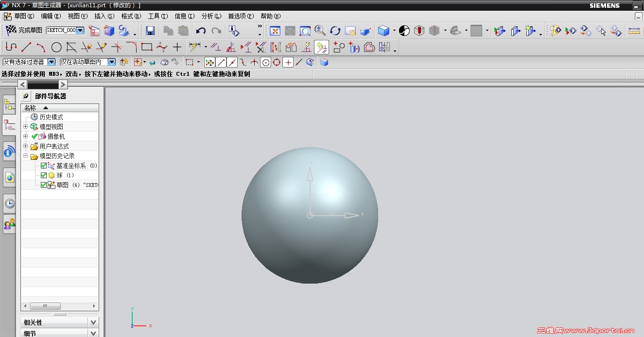This screenshot has height=337, width=644.
Task: Open the SKETCH_000 sketch name dropdown
Action: tap(81, 31)
